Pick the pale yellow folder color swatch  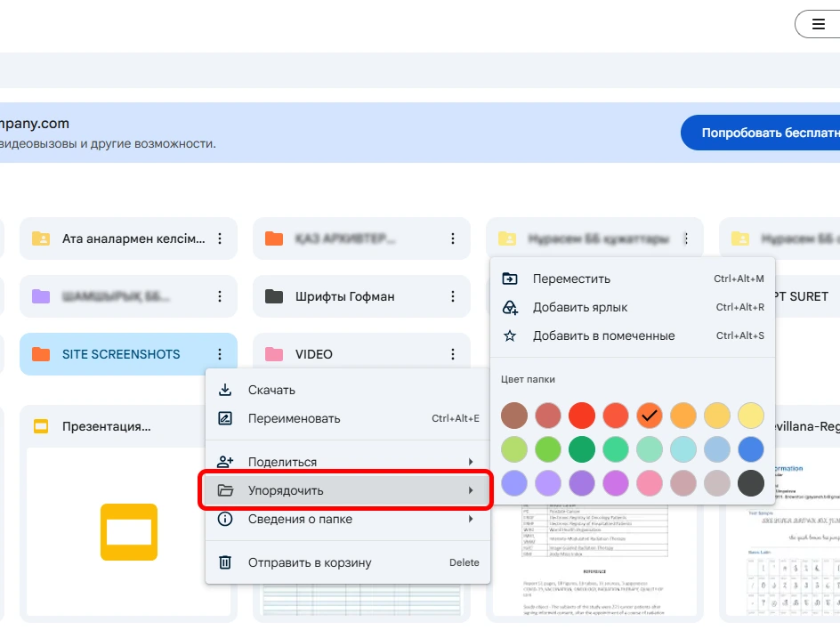pyautogui.click(x=750, y=416)
